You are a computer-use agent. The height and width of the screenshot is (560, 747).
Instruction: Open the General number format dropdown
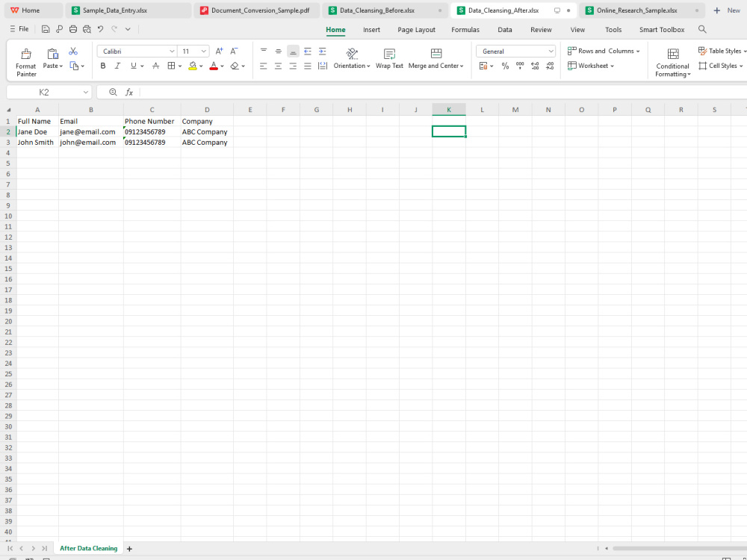[x=551, y=51]
